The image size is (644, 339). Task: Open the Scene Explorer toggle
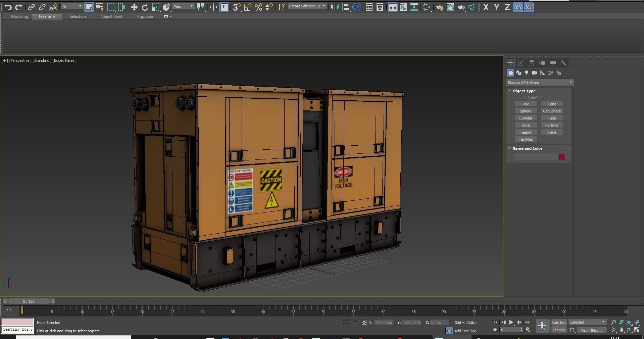(369, 7)
